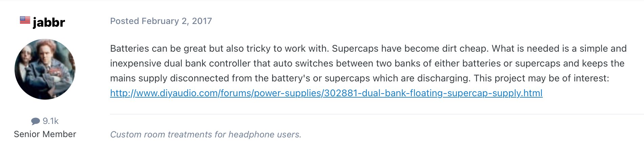The height and width of the screenshot is (155, 644).
Task: Click the Posted February 2, 2017 timestamp
Action: [x=161, y=21]
